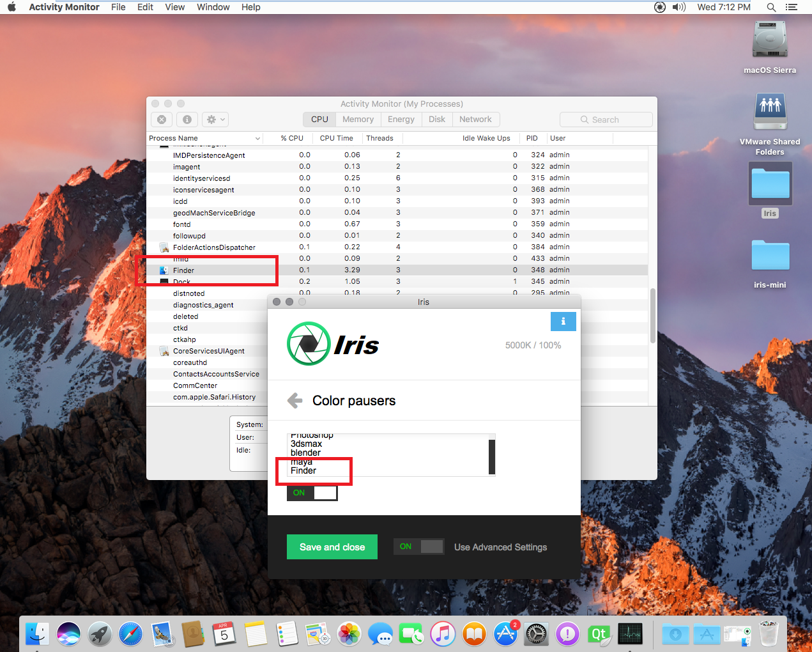Open the Iris folder on desktop
The image size is (812, 652).
(x=770, y=185)
